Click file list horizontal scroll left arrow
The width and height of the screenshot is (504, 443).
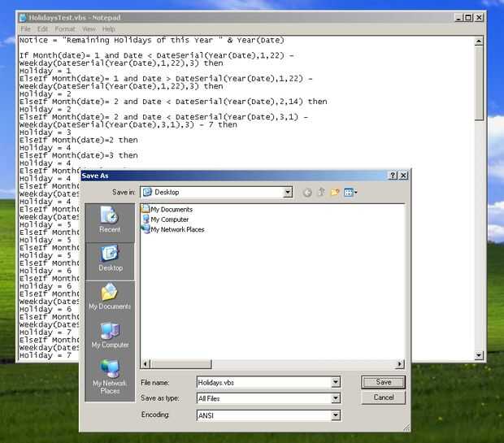[146, 364]
